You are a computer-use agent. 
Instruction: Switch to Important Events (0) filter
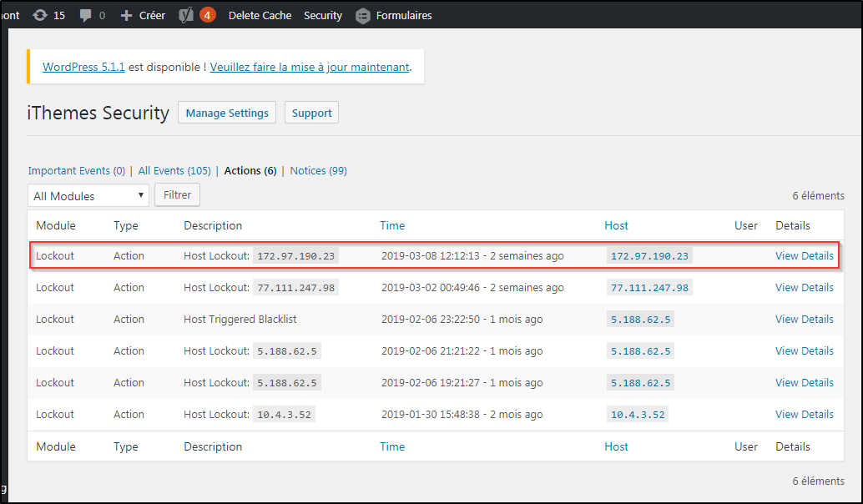pos(76,170)
